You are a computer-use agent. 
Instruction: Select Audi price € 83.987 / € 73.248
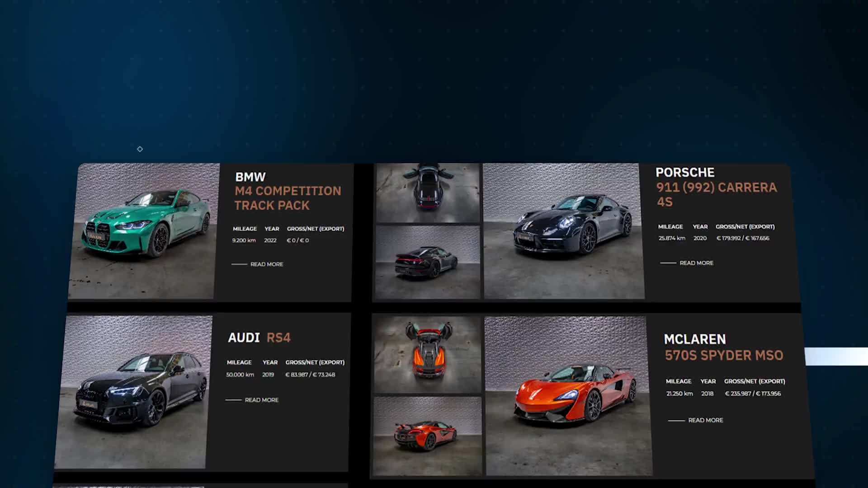point(310,375)
